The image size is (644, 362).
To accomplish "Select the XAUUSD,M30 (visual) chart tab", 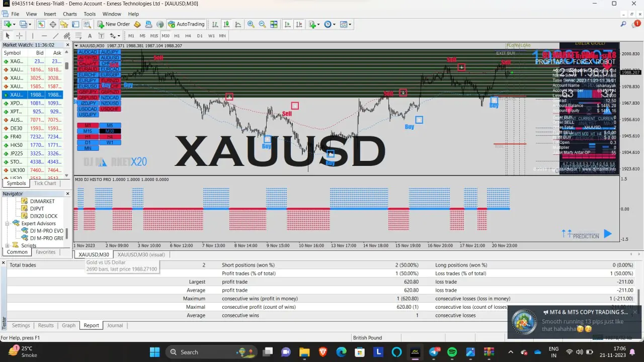I will pos(141,254).
